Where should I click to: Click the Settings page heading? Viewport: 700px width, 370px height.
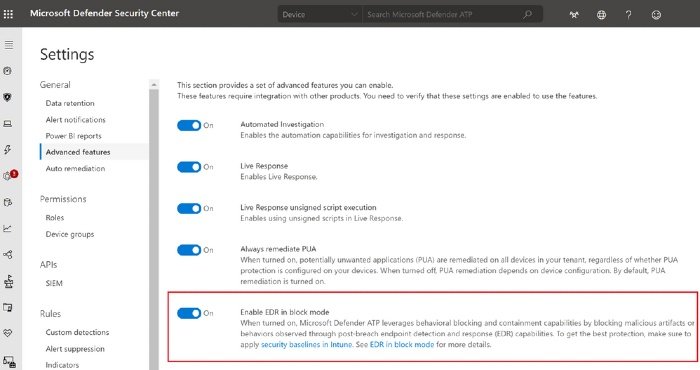pyautogui.click(x=67, y=54)
